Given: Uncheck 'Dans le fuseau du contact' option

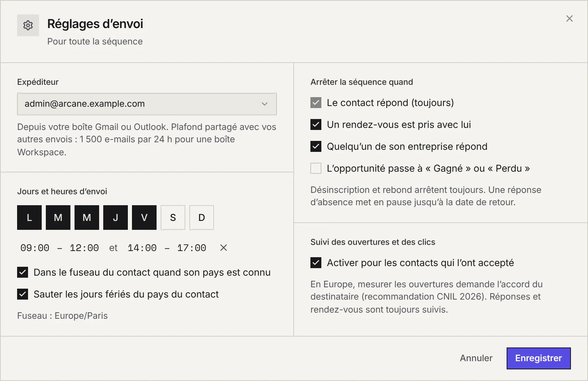Looking at the screenshot, I should 23,272.
